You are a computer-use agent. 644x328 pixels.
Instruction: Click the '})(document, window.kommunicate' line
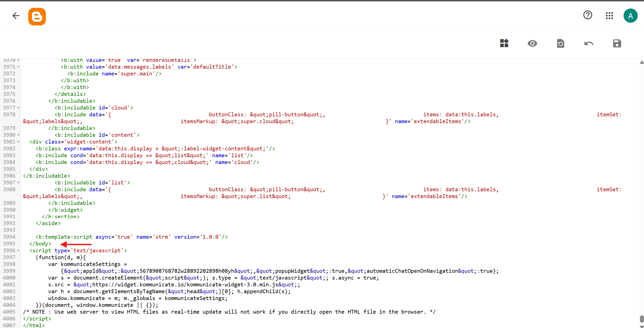[97, 305]
